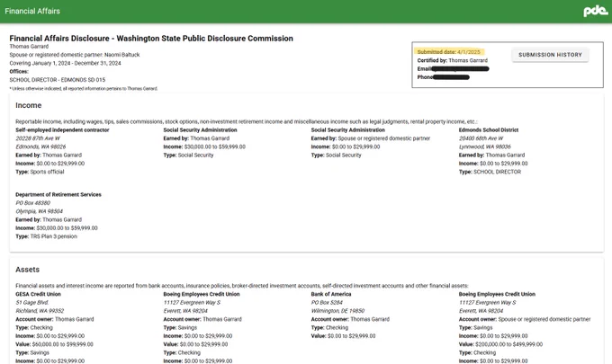
Task: Click the pdc logo in header
Action: 595,11
